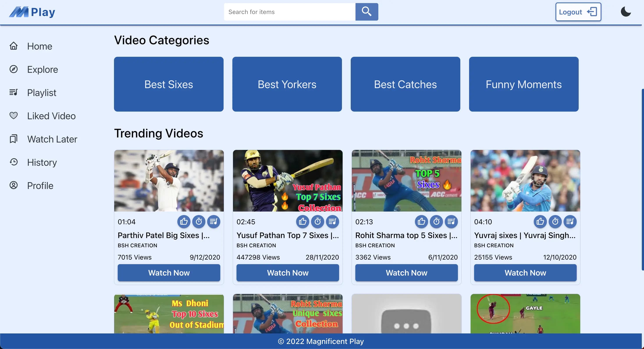Navigate to Liked Video sidebar menu item
The height and width of the screenshot is (349, 644).
point(51,116)
